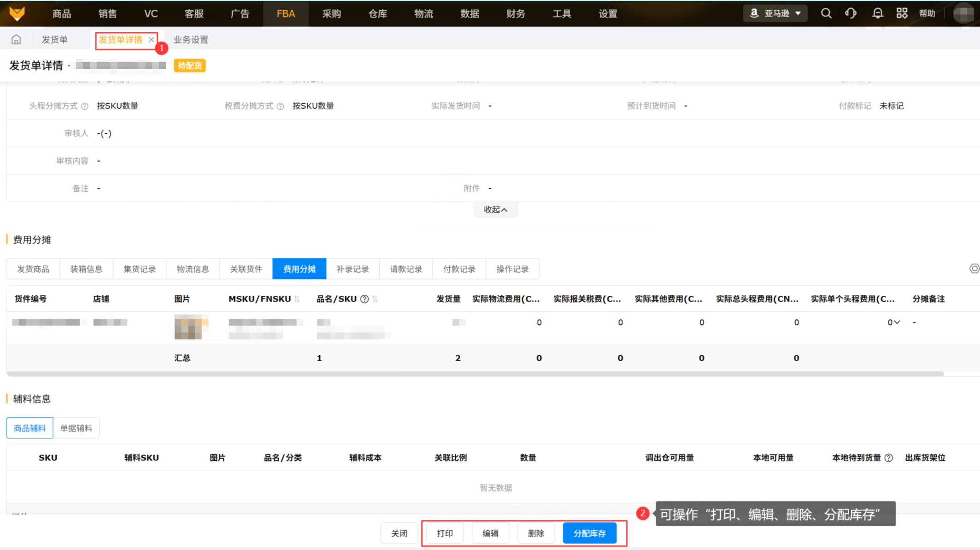
Task: Click the horizontal table scrollbar
Action: point(475,374)
